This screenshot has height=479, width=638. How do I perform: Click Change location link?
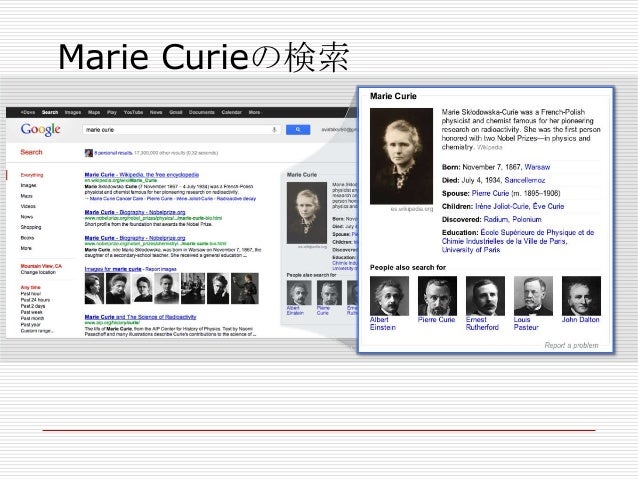click(x=38, y=272)
